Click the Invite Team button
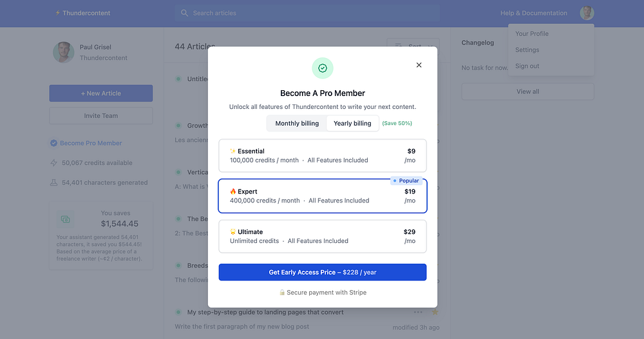Viewport: 644px width, 339px height. 101,116
